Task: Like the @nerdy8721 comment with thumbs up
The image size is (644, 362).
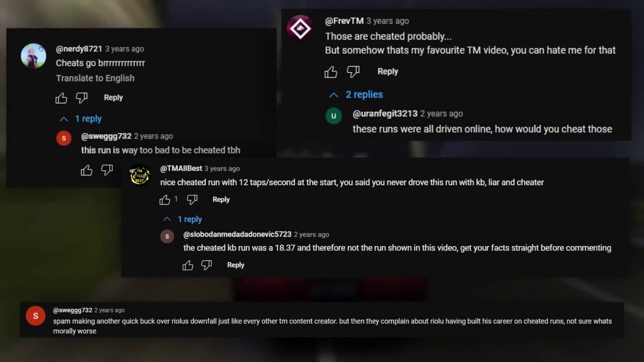Action: point(61,98)
